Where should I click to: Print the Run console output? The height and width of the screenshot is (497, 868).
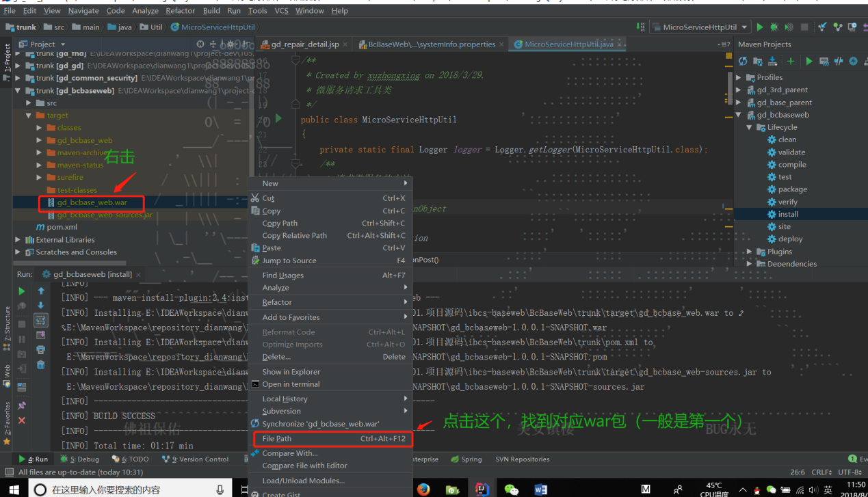[x=41, y=349]
